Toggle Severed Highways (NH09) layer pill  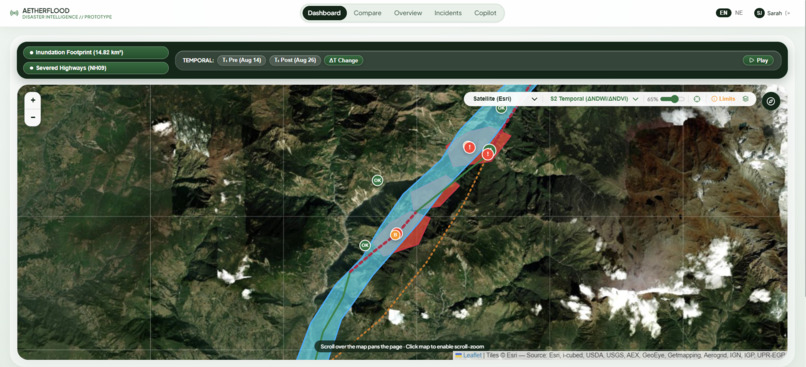click(x=96, y=68)
